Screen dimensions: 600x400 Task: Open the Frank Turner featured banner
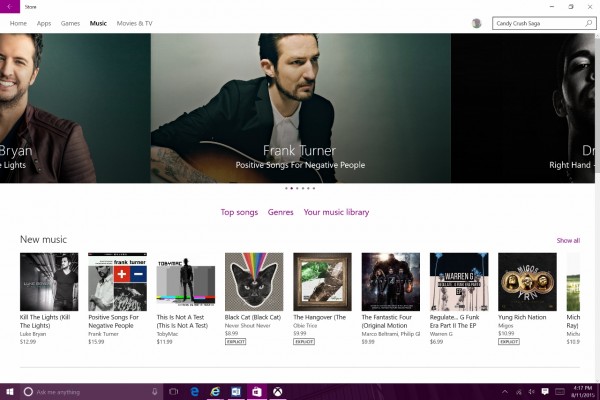[x=300, y=108]
